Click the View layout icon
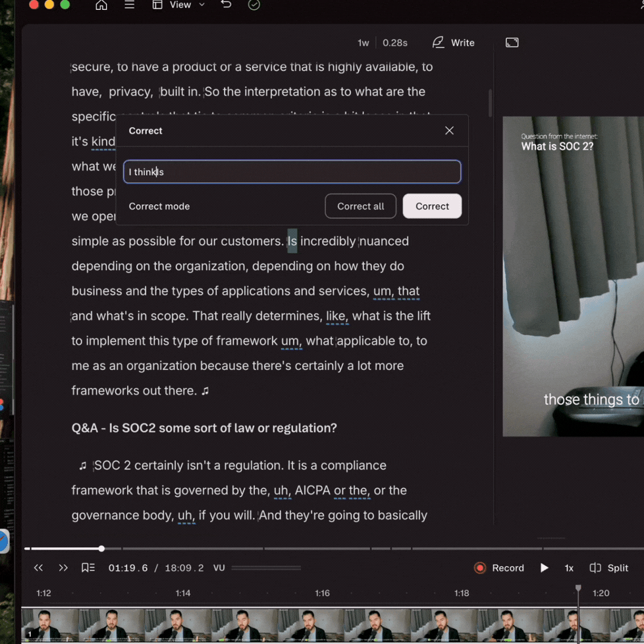This screenshot has width=644, height=644. coord(157,5)
